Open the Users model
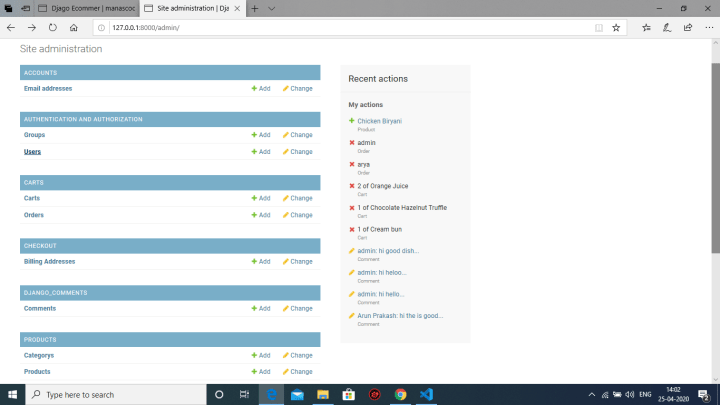The image size is (720, 405). coord(32,152)
